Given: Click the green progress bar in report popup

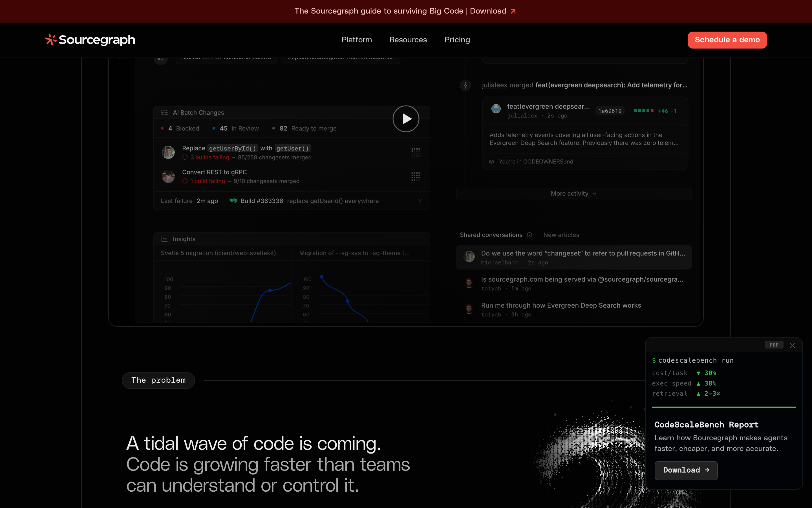Looking at the screenshot, I should pyautogui.click(x=724, y=407).
